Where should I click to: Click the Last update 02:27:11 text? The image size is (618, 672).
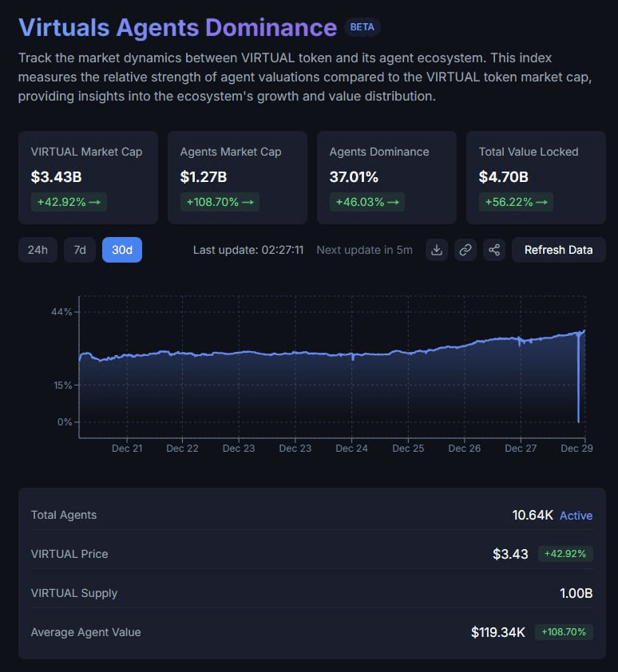pos(248,250)
